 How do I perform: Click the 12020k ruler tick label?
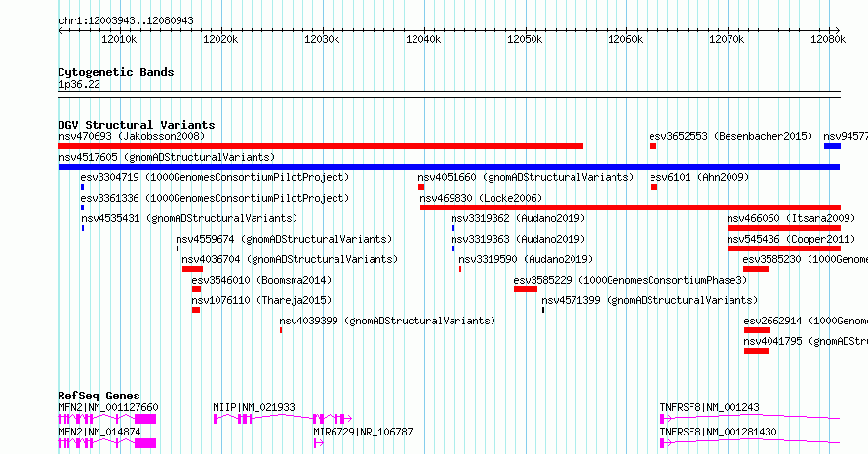[220, 39]
